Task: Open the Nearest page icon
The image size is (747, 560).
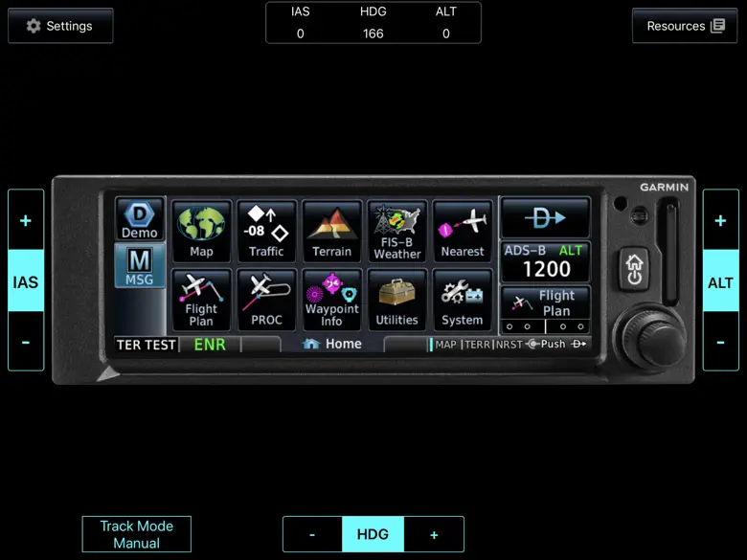Action: tap(463, 232)
